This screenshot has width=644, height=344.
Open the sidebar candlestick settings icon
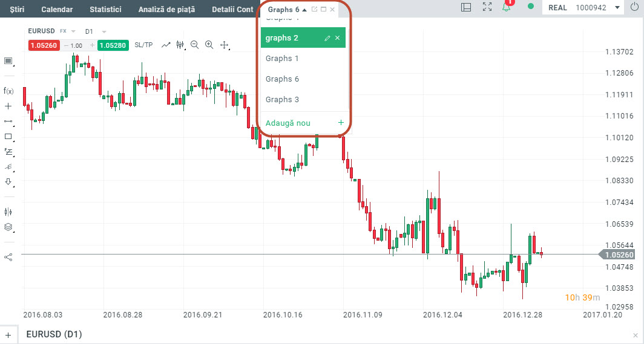(x=8, y=212)
